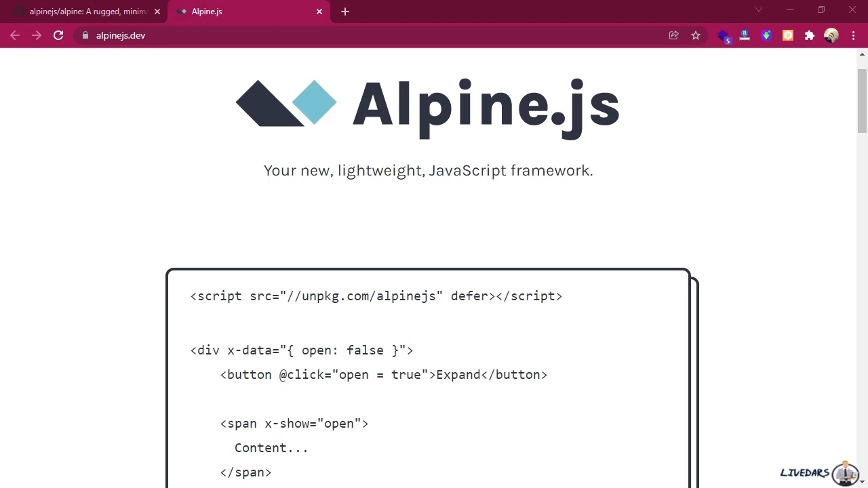Click the browser forward arrow

point(37,35)
